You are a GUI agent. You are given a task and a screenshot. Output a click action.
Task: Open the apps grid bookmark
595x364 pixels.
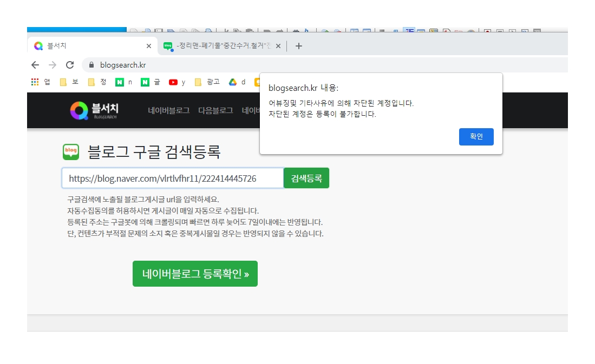click(41, 82)
